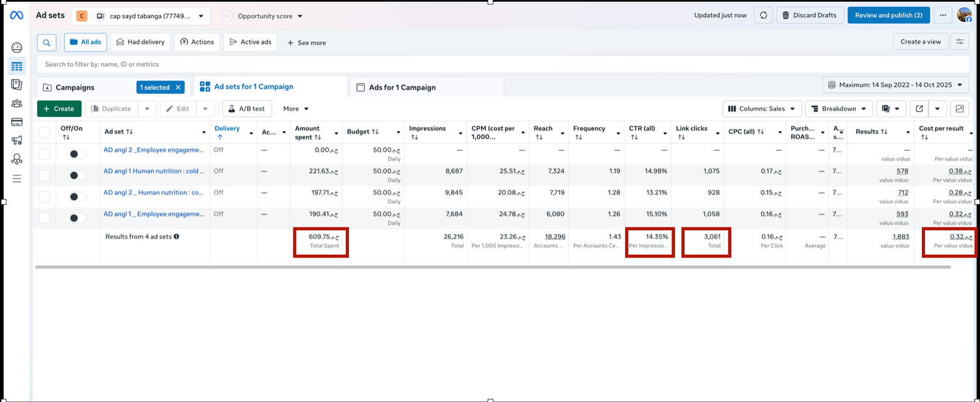Click the green Create button
This screenshot has height=402, width=980.
[x=59, y=109]
